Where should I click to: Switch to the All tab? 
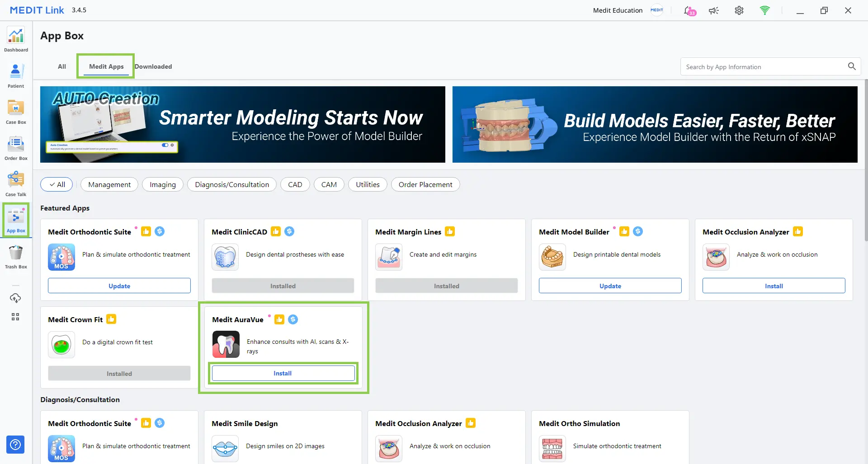(x=62, y=66)
